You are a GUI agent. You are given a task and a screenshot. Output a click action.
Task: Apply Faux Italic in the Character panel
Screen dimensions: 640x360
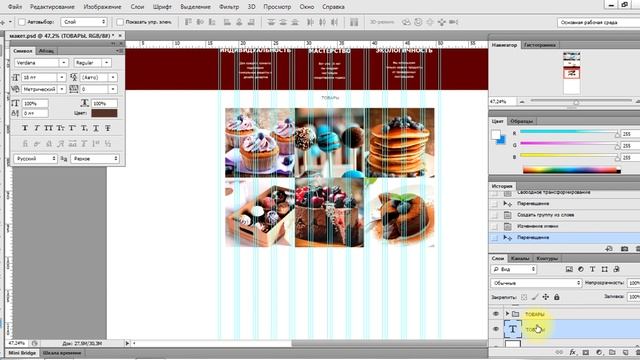click(x=37, y=128)
